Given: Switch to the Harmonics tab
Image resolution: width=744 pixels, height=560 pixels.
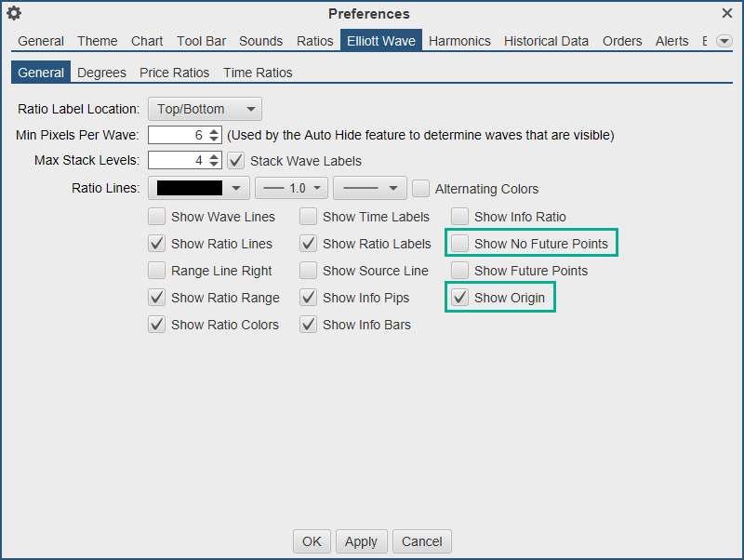Looking at the screenshot, I should [x=460, y=41].
